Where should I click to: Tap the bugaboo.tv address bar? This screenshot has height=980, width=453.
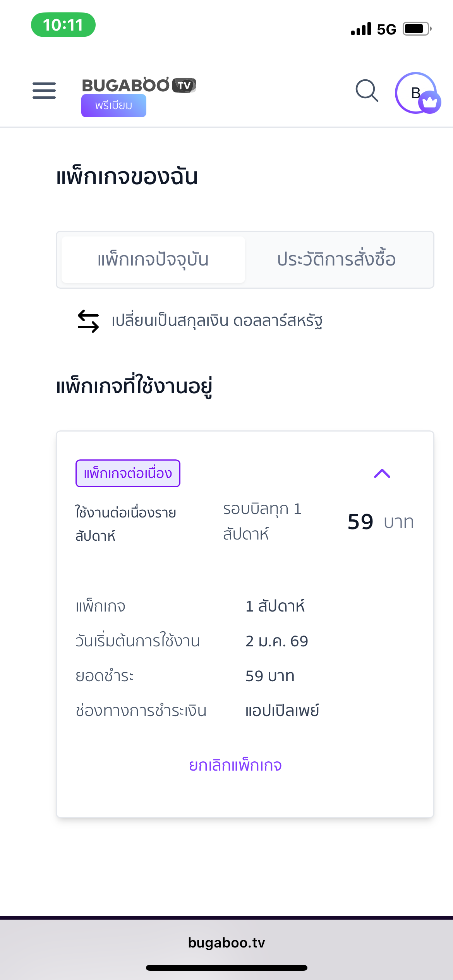pos(226,943)
